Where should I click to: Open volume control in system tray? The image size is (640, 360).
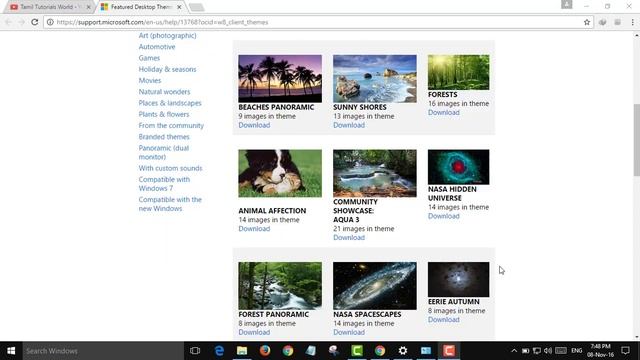click(548, 351)
